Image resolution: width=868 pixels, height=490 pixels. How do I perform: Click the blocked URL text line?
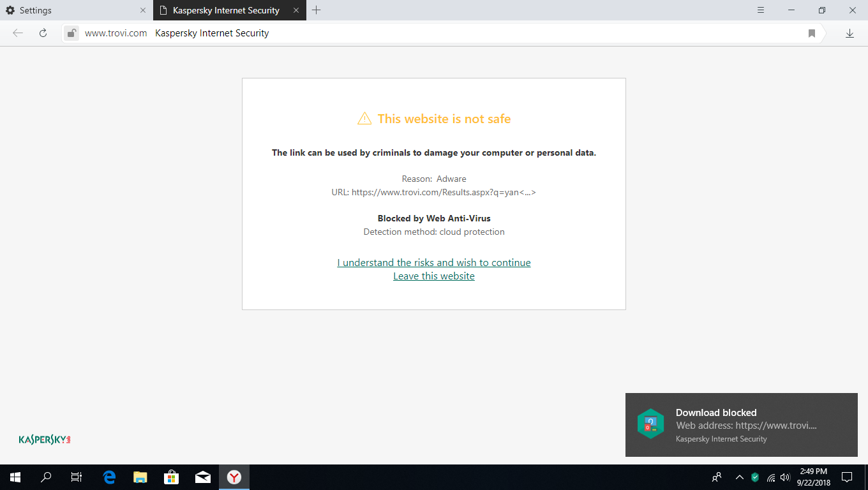(434, 192)
